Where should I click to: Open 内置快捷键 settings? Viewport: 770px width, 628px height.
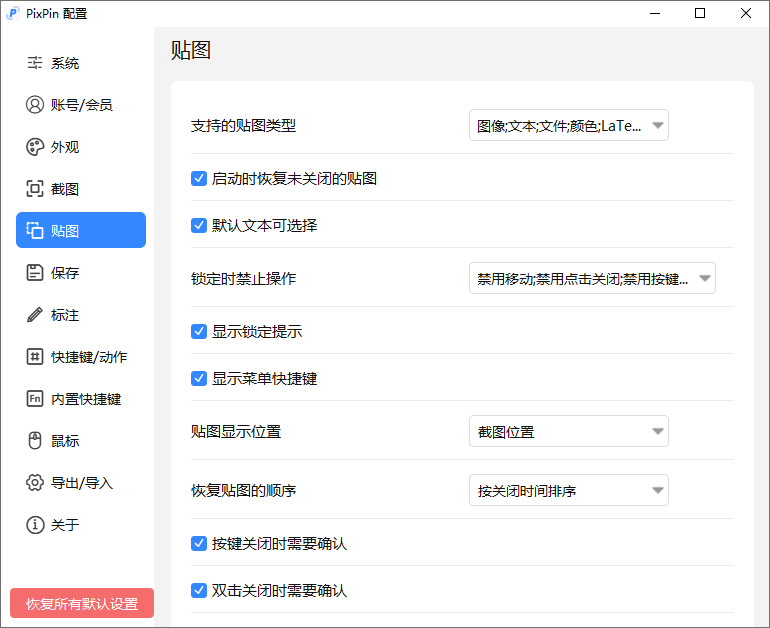81,399
